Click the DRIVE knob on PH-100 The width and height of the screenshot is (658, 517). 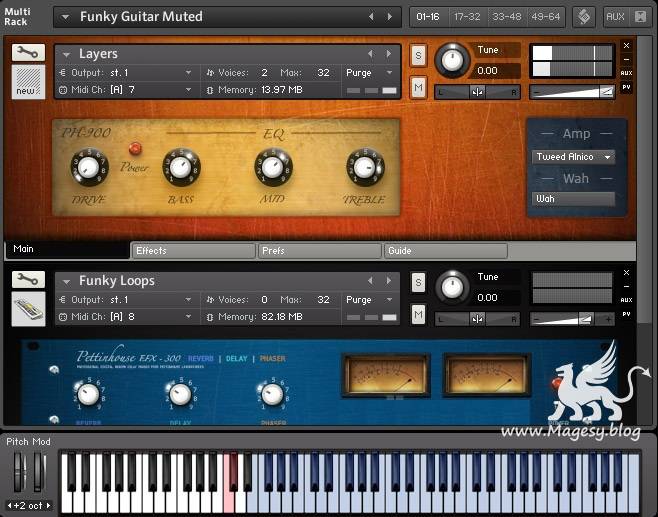[89, 167]
